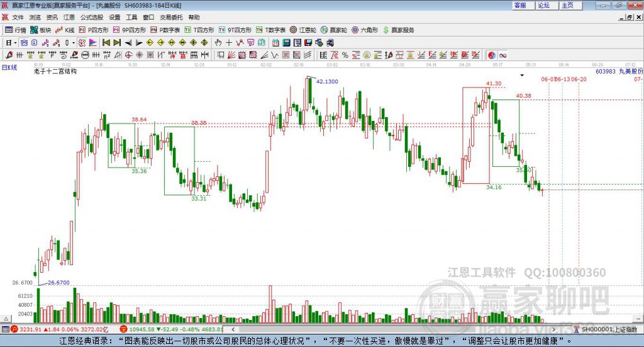The width and height of the screenshot is (644, 347).
Task: Open 赢家服务 with dollar icon
Action: pyautogui.click(x=399, y=30)
